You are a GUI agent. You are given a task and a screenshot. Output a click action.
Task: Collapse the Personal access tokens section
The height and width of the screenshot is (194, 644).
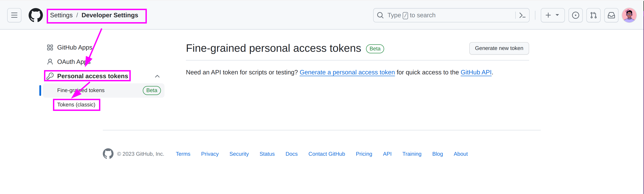[157, 76]
